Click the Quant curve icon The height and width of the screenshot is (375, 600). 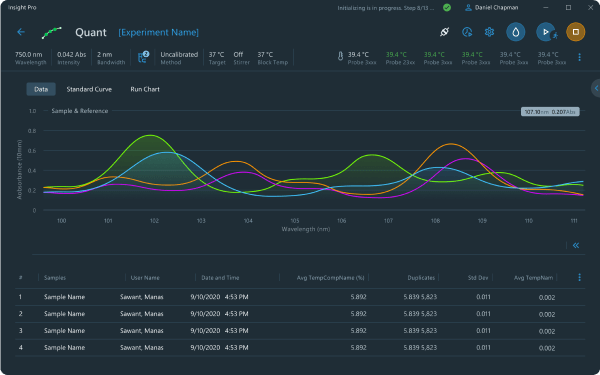[52, 33]
